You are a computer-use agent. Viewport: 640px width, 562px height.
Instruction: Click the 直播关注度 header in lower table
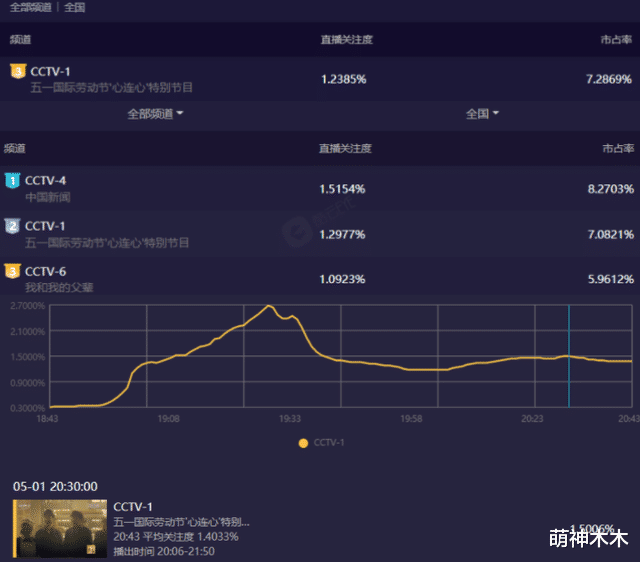click(x=345, y=149)
